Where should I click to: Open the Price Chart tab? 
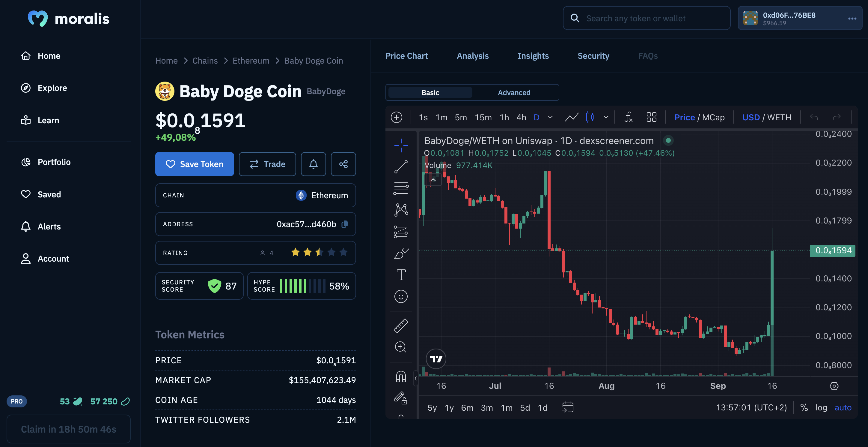pos(406,56)
